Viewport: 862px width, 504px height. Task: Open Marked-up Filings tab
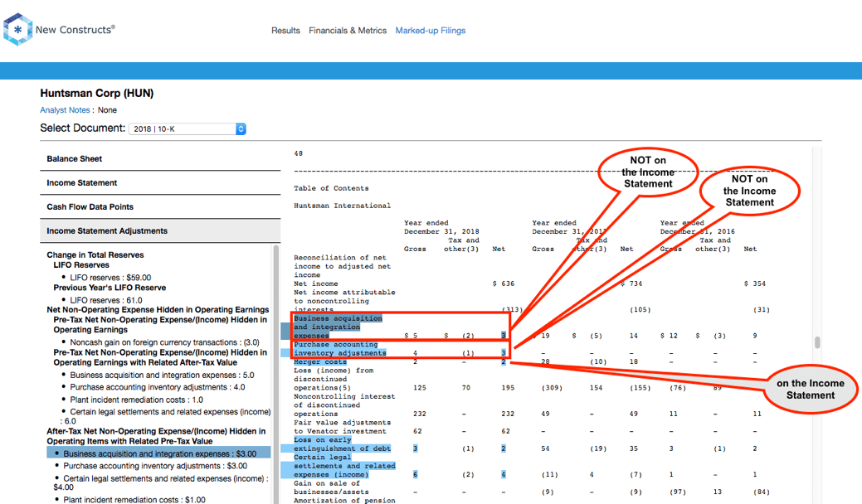click(431, 31)
